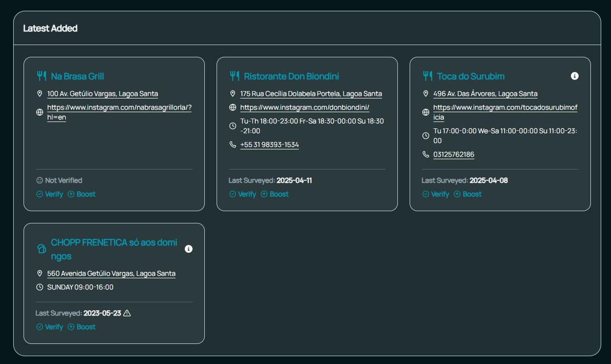The image size is (611, 364).
Task: Click globe icon on Toca do Surubim card
Action: [426, 112]
